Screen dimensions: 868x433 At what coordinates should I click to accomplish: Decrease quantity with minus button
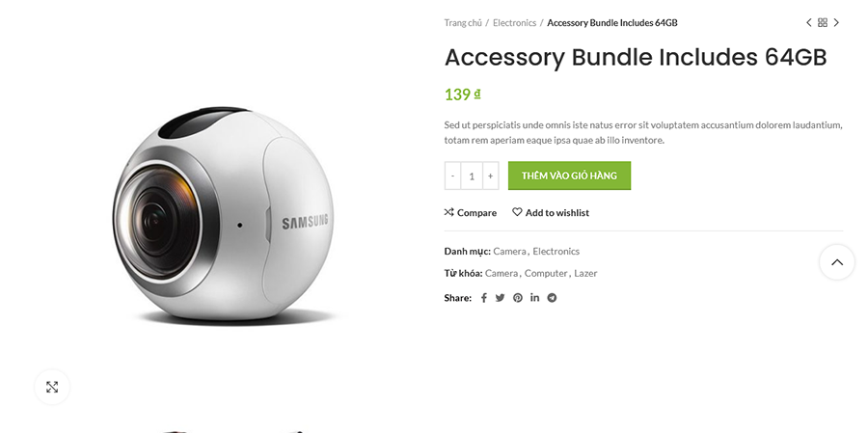pos(452,176)
